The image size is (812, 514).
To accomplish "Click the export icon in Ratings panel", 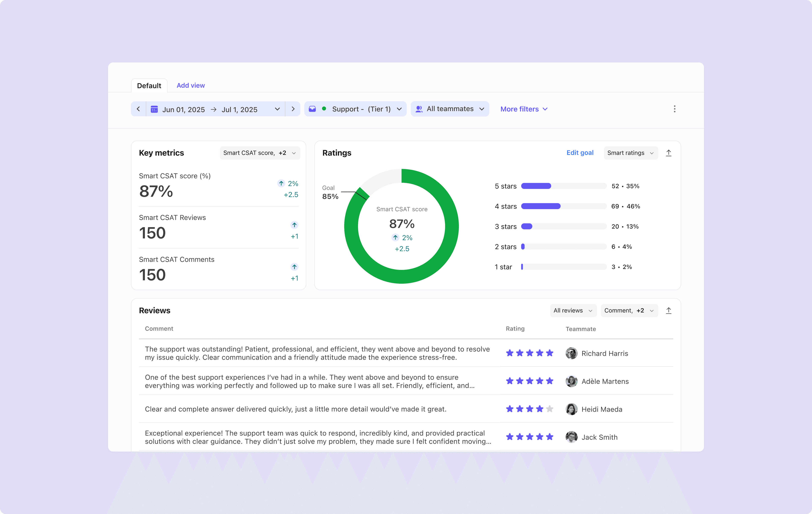I will point(669,153).
